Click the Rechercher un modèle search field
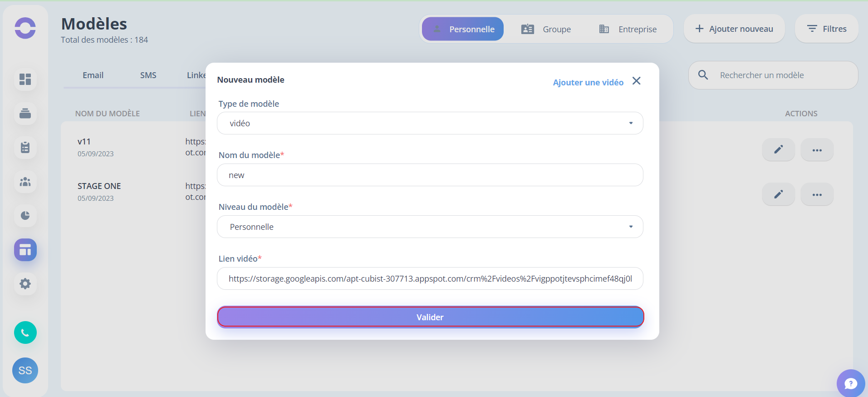The width and height of the screenshot is (868, 397). [x=773, y=75]
